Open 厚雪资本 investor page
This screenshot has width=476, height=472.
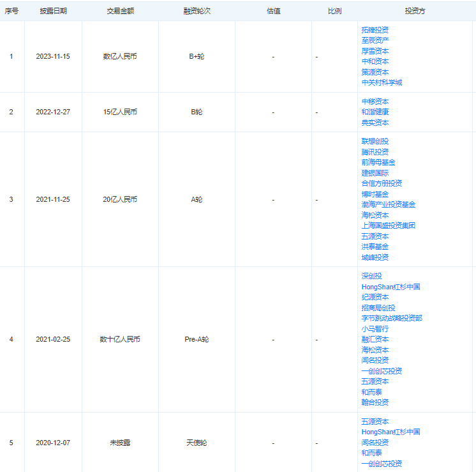[x=375, y=50]
